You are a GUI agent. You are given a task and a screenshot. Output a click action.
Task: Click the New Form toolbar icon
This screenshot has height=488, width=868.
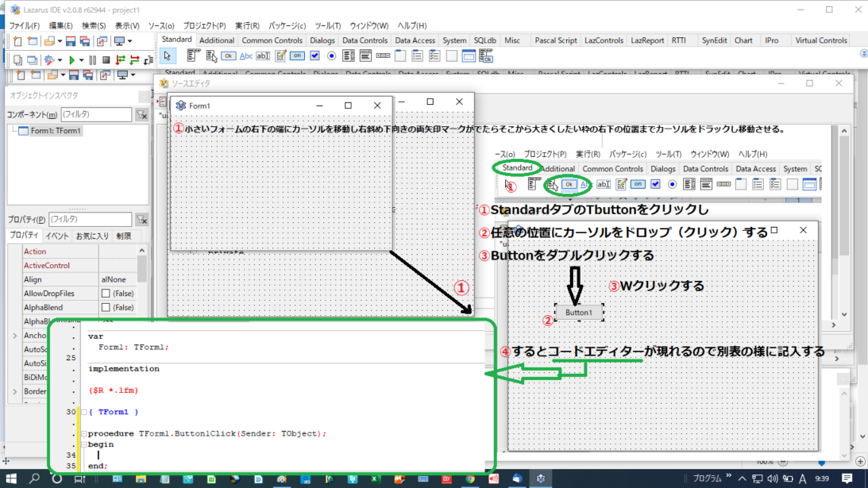[33, 41]
